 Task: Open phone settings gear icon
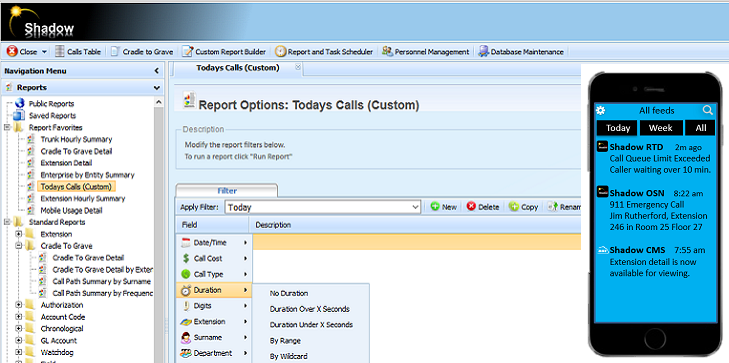601,111
